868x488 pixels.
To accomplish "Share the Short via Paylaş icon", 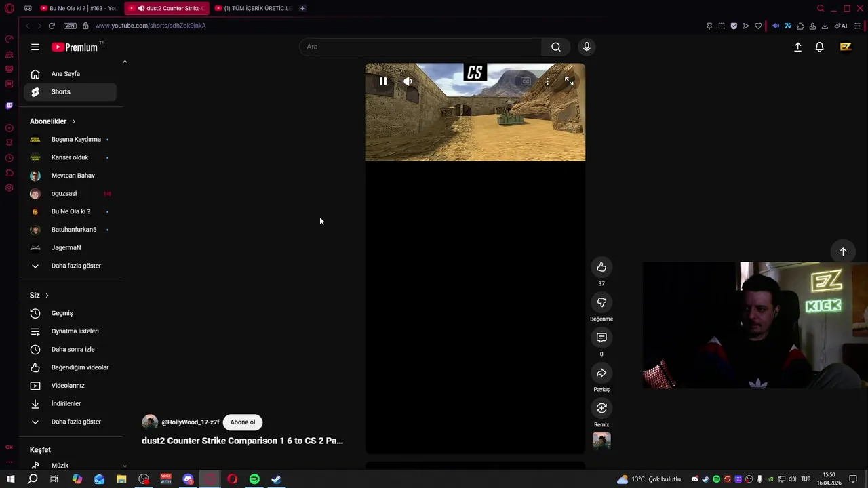I will [601, 373].
